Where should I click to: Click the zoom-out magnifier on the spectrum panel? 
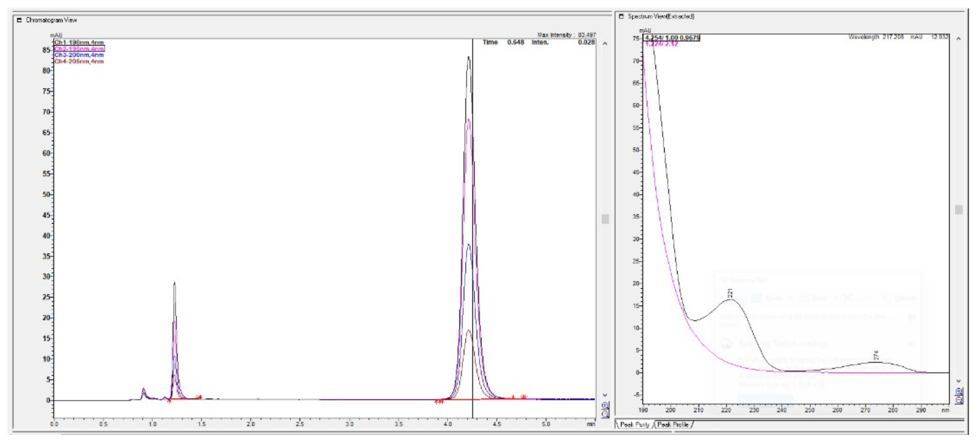pyautogui.click(x=959, y=400)
